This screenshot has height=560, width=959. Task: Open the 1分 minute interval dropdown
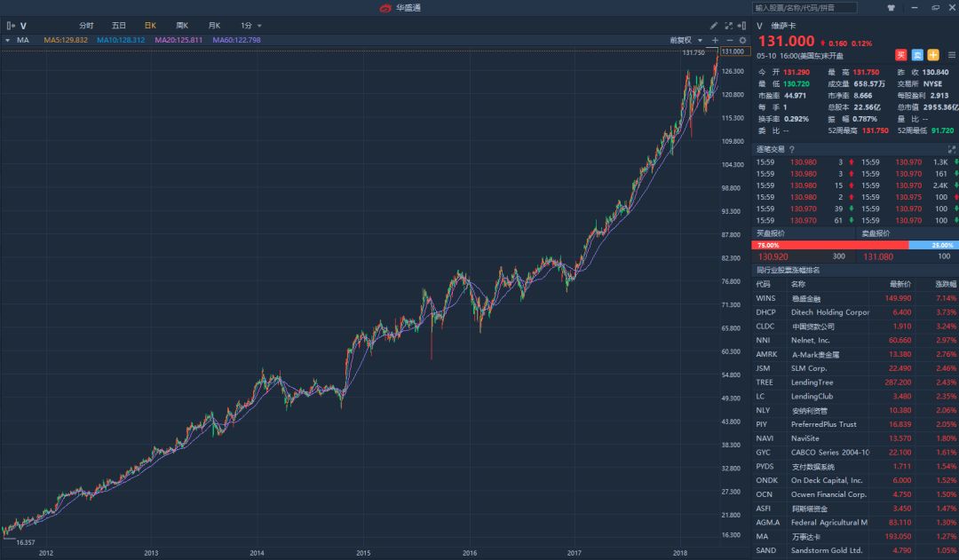tap(251, 26)
